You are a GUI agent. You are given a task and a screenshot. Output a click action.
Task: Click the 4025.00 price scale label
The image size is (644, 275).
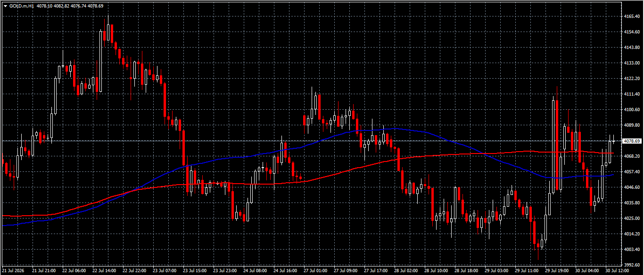click(x=631, y=218)
